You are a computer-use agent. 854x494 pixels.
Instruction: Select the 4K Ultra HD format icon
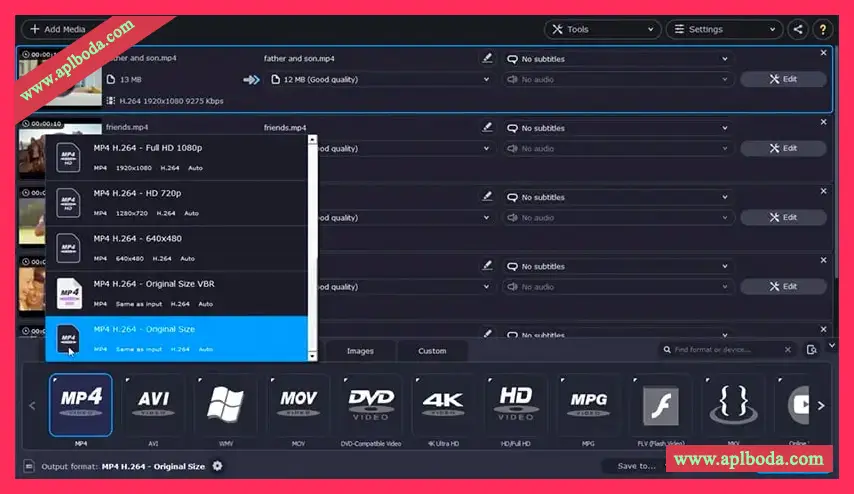pos(443,404)
